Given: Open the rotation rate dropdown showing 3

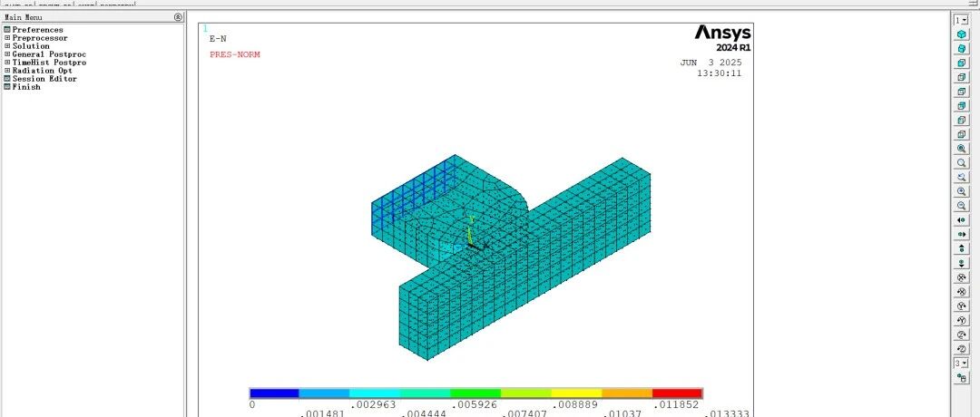Looking at the screenshot, I should [962, 363].
